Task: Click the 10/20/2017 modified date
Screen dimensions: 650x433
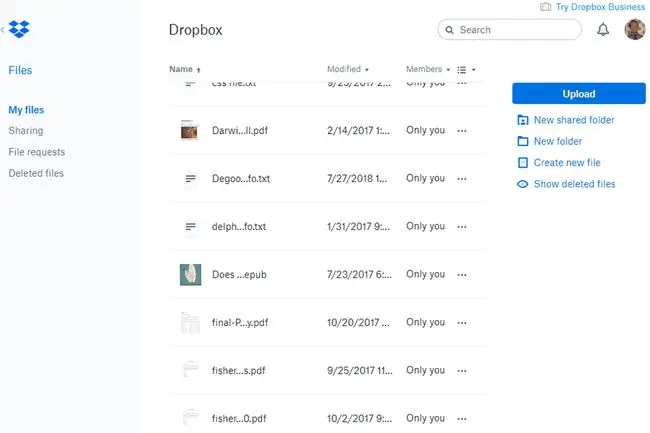Action: coord(358,323)
